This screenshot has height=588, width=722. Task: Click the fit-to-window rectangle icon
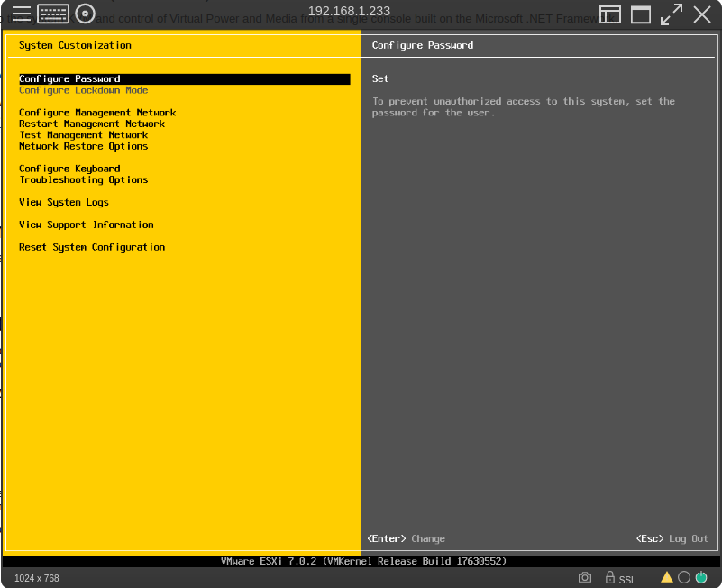(x=641, y=14)
